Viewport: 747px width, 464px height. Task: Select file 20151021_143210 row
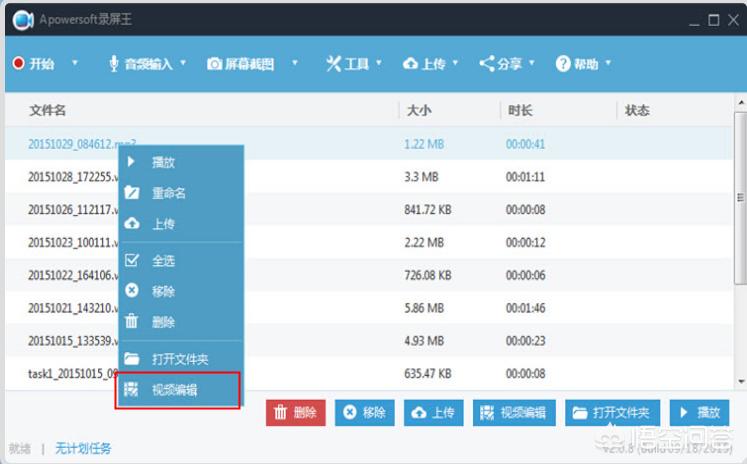[x=369, y=308]
